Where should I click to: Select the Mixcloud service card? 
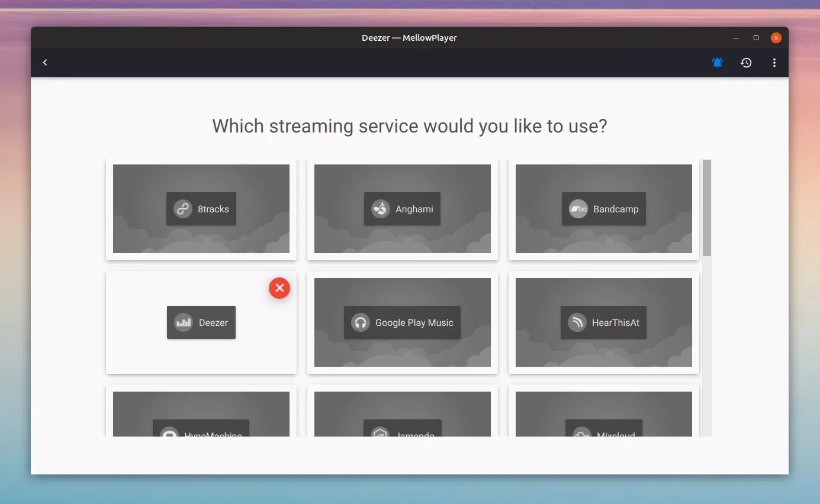tap(604, 414)
